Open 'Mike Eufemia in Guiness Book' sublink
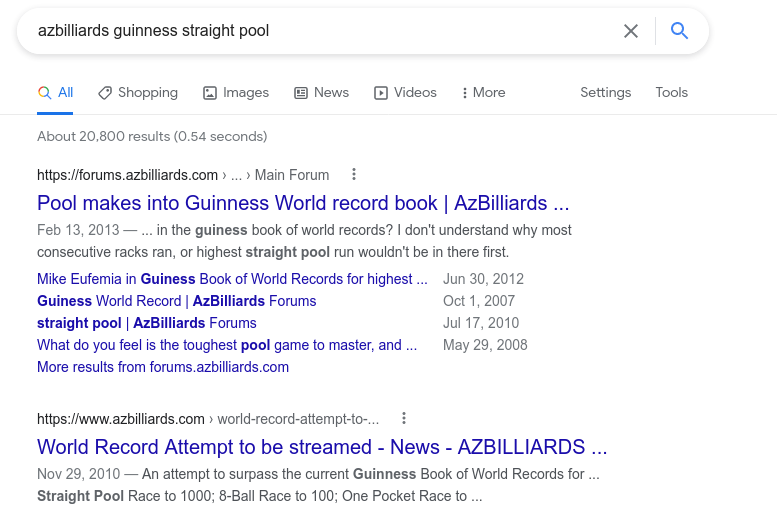The width and height of the screenshot is (777, 517). click(x=232, y=279)
